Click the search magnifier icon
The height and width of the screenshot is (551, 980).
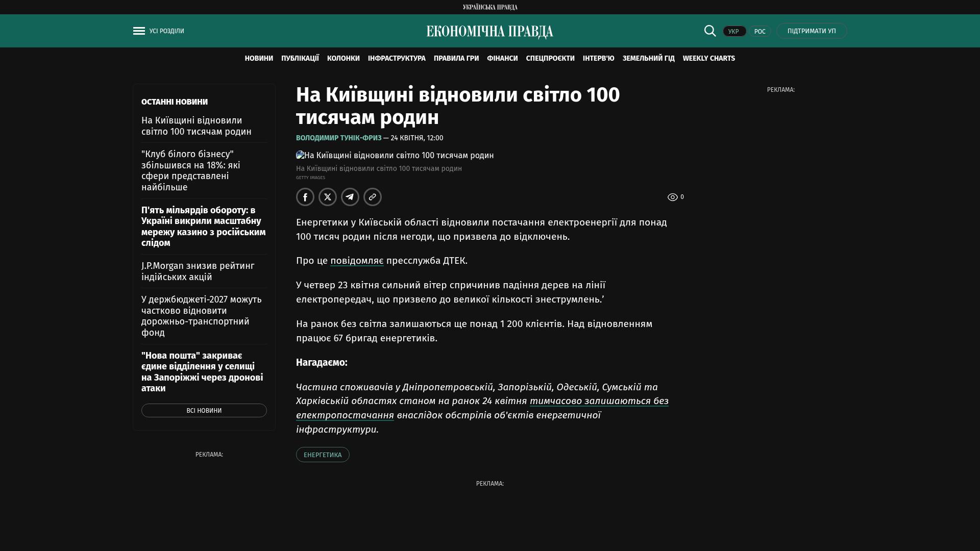coord(710,31)
